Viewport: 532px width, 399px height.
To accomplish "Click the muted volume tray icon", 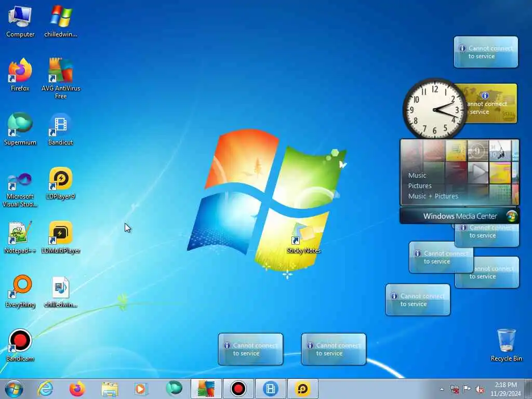I will (480, 390).
